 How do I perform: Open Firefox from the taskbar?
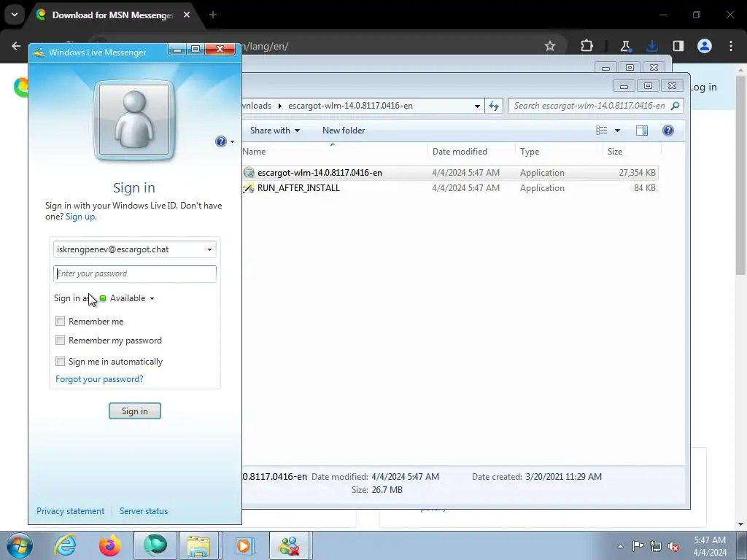click(x=109, y=545)
